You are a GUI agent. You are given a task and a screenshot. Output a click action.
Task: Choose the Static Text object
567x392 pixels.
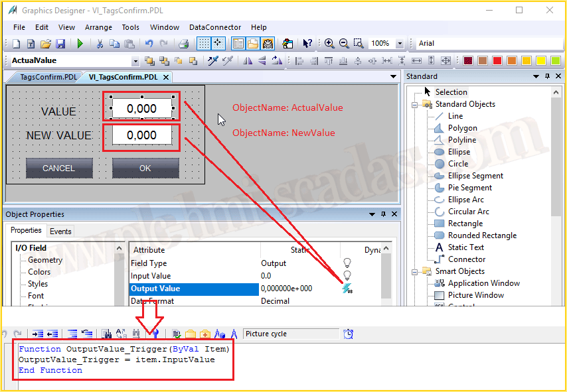click(x=465, y=247)
